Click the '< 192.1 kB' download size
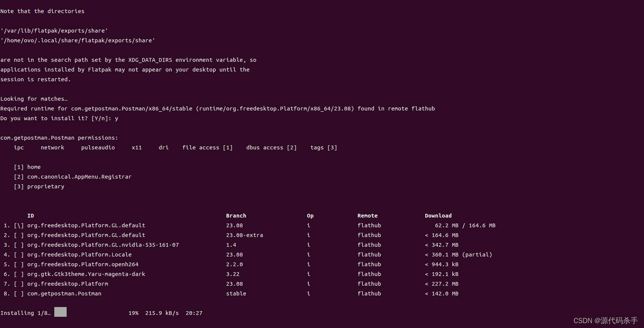644x328 pixels. pos(442,274)
